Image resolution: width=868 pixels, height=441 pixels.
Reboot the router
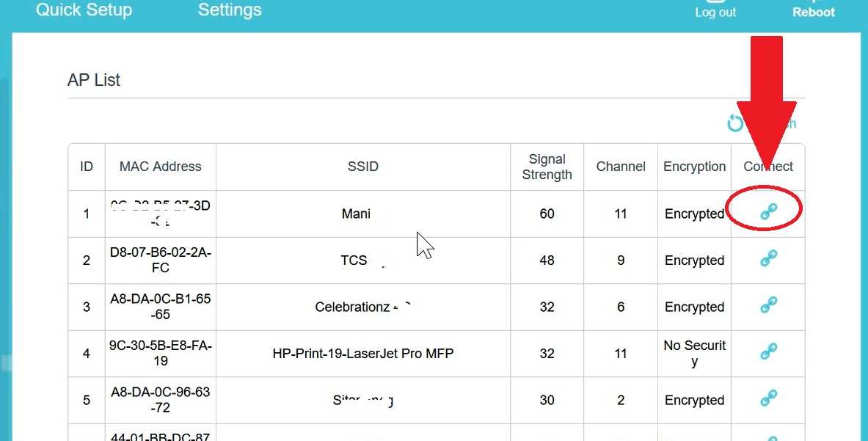813,12
